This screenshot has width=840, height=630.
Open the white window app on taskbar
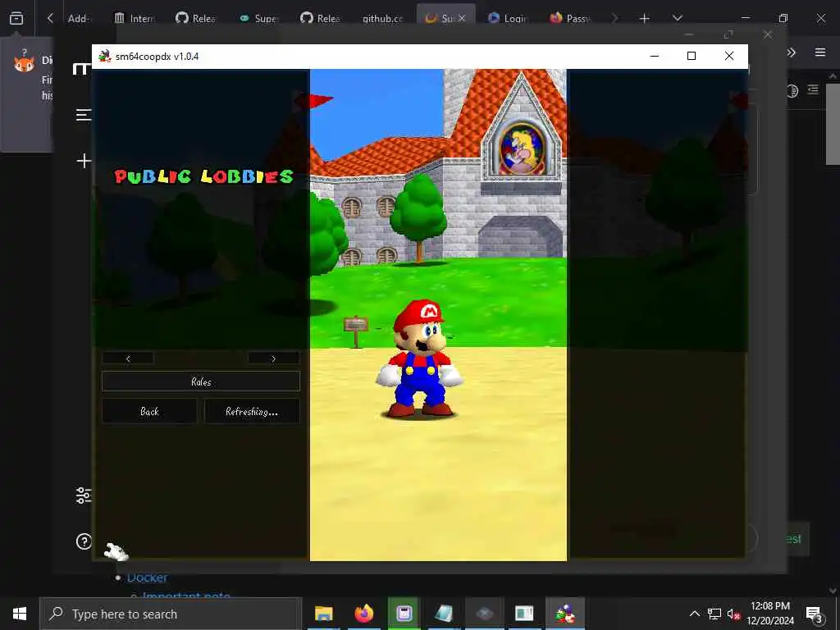[x=524, y=614]
